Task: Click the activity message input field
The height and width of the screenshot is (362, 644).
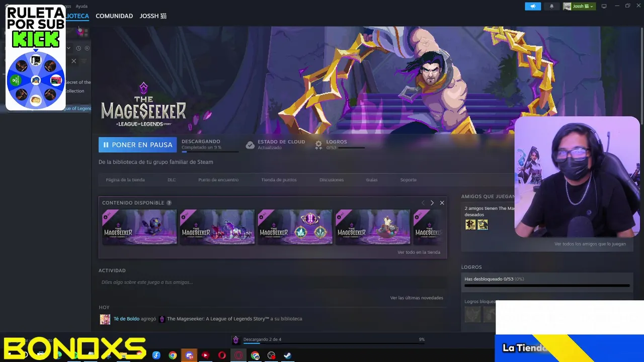Action: click(x=273, y=282)
